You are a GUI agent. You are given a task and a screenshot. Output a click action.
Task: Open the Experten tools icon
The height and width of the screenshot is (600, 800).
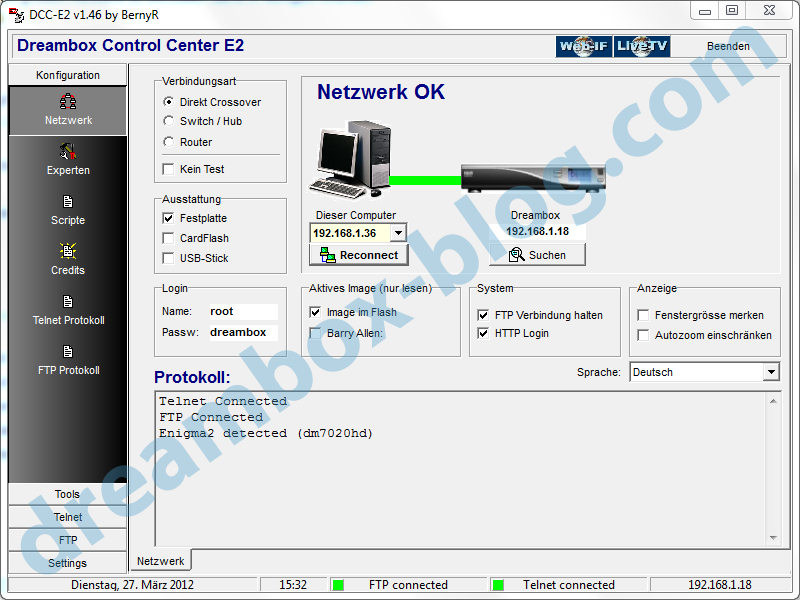(x=68, y=152)
